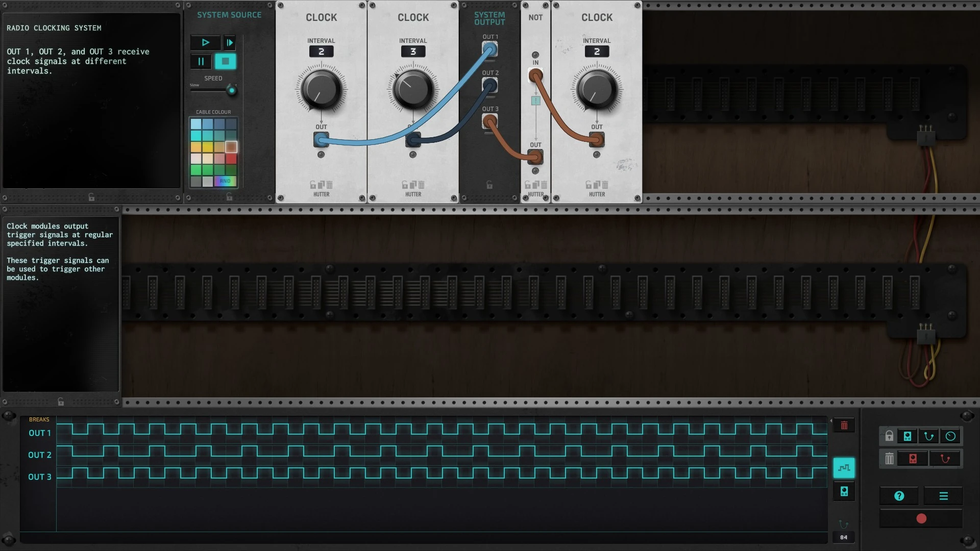Click the highlighted stop button
The image size is (980, 551).
click(225, 62)
